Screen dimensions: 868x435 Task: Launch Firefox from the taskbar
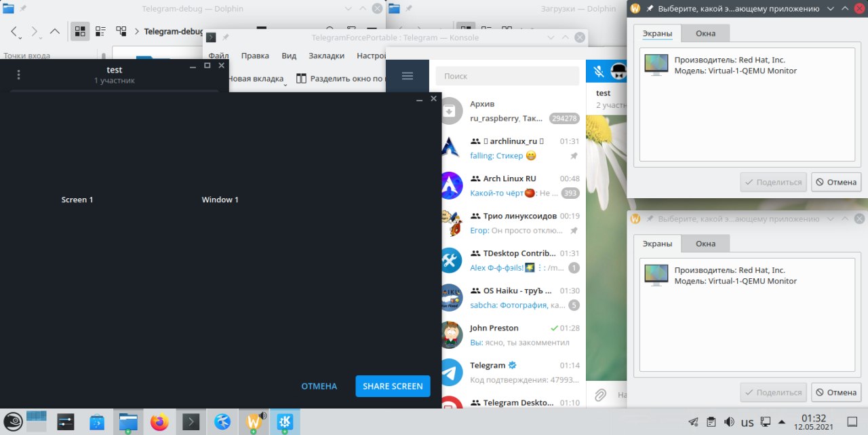[159, 422]
